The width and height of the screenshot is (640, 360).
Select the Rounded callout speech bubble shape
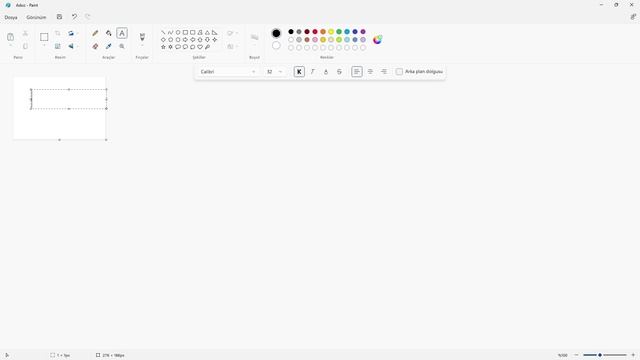pyautogui.click(x=178, y=47)
